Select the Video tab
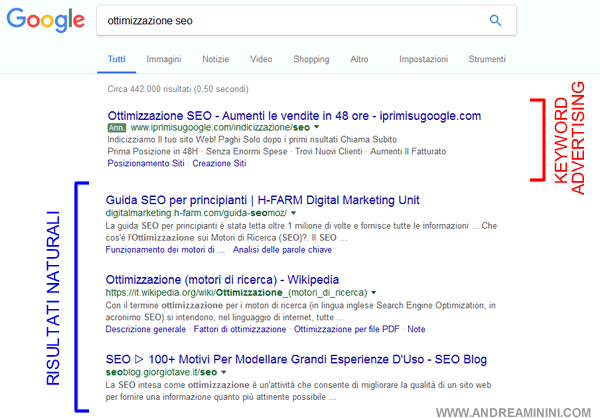The width and height of the screenshot is (600, 418). pos(261,60)
